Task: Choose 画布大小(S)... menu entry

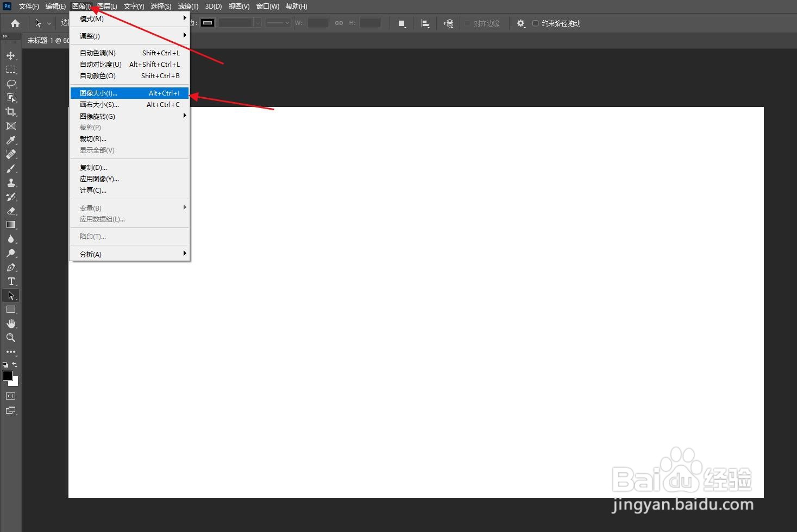Action: (130, 104)
